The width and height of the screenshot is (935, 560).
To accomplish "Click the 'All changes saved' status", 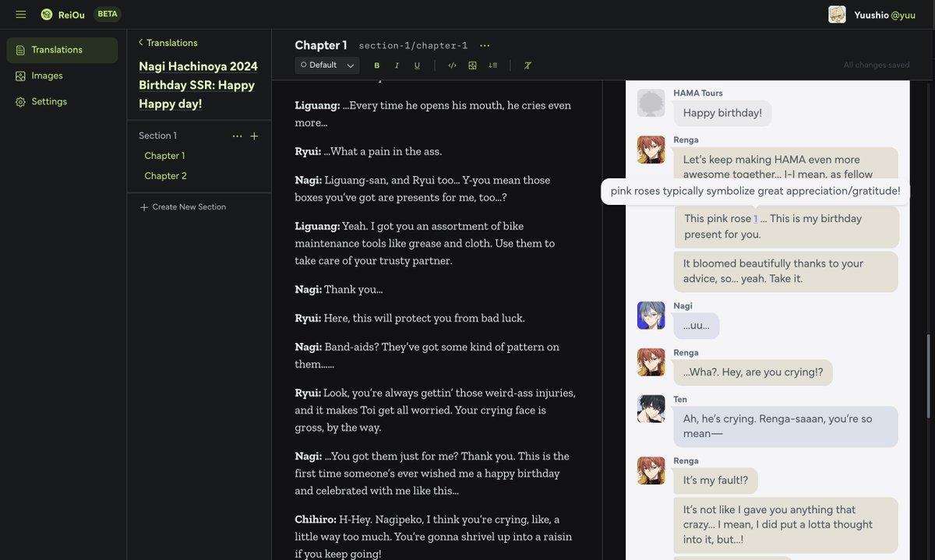I will pos(877,65).
